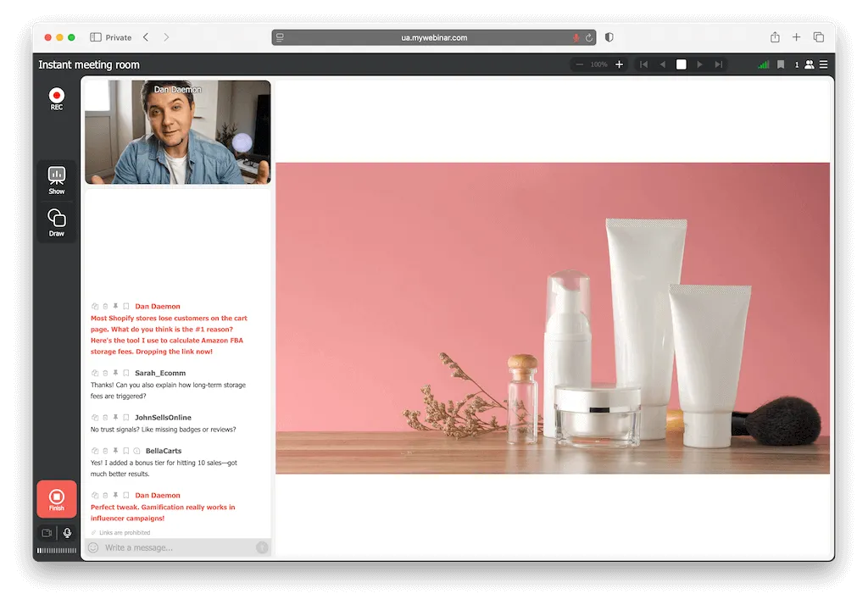Open the emoji picker in chat box
Image resolution: width=868 pixels, height=605 pixels.
[93, 547]
